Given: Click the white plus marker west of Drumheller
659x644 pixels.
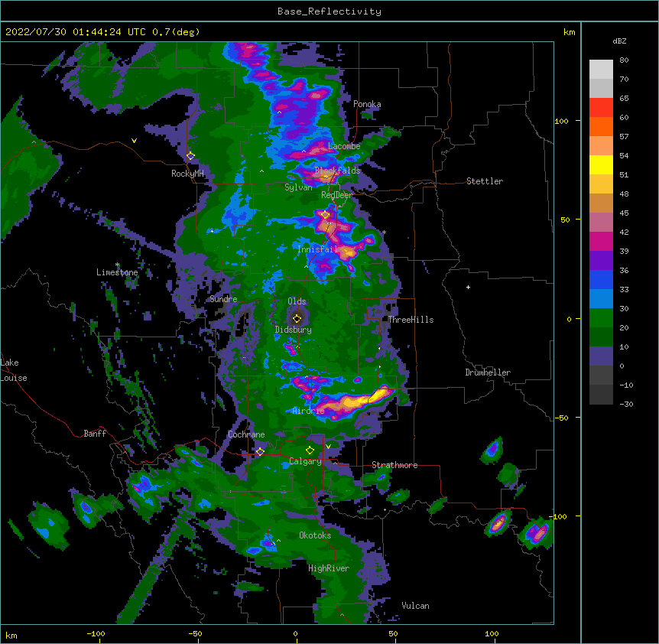Looking at the screenshot, I should pos(468,287).
